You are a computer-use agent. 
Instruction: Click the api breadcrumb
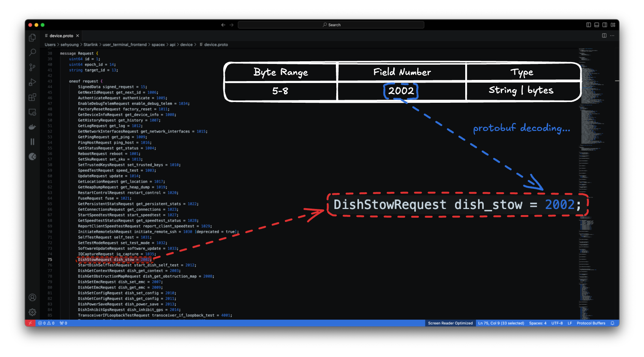(172, 45)
